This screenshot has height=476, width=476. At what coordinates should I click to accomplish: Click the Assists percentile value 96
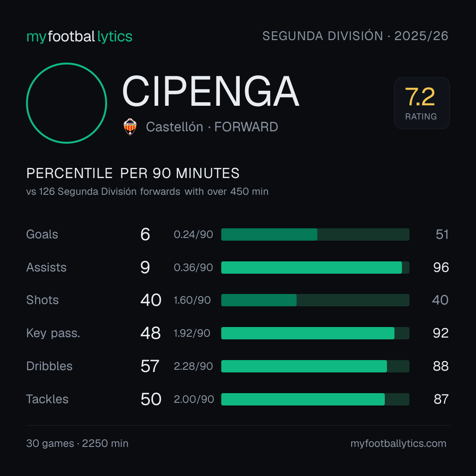441,268
